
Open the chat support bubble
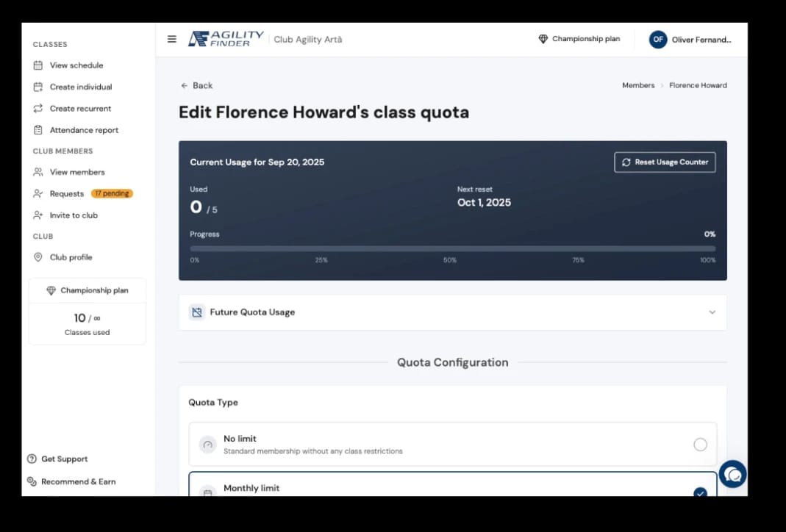pyautogui.click(x=732, y=474)
